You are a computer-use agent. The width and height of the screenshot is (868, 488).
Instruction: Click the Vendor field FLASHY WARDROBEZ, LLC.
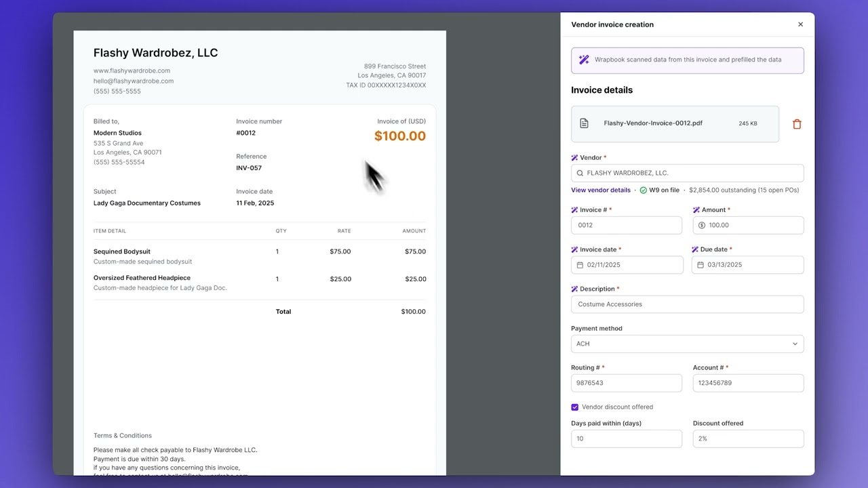(688, 173)
